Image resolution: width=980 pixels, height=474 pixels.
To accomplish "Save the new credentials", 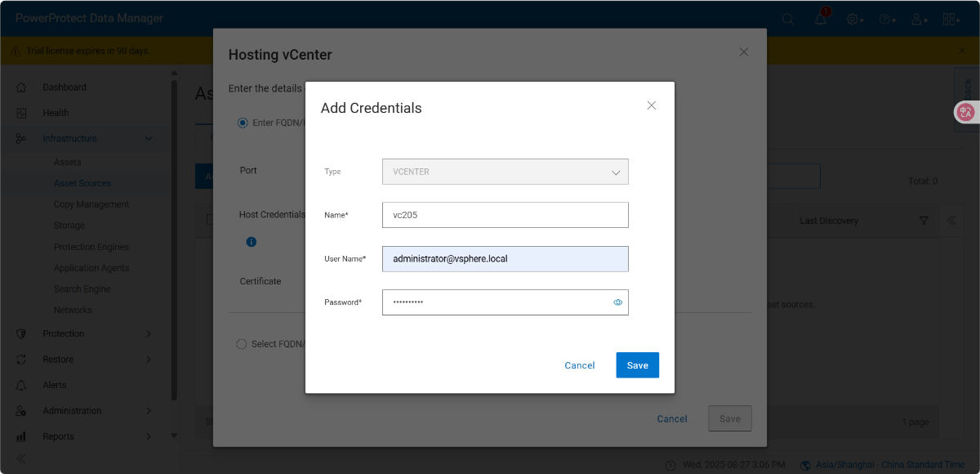I will (x=638, y=365).
